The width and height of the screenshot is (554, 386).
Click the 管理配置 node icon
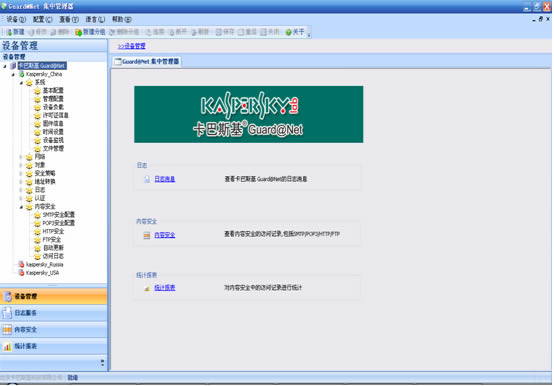pos(37,99)
